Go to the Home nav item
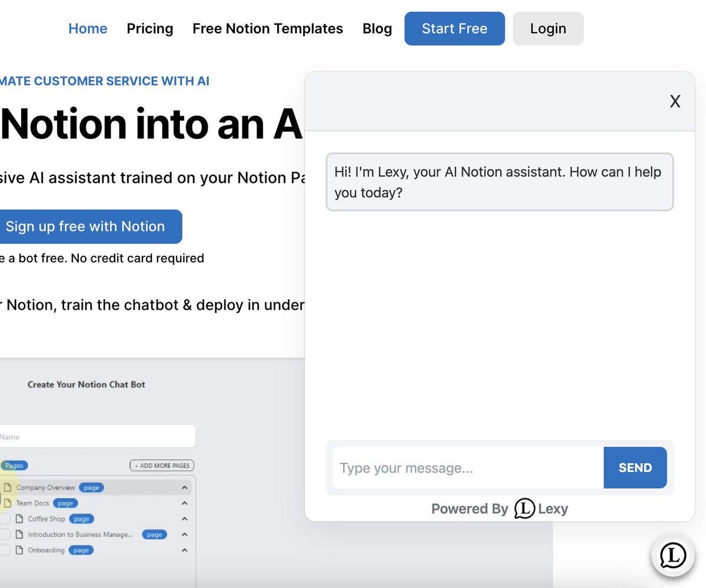Image resolution: width=706 pixels, height=588 pixels. point(88,28)
